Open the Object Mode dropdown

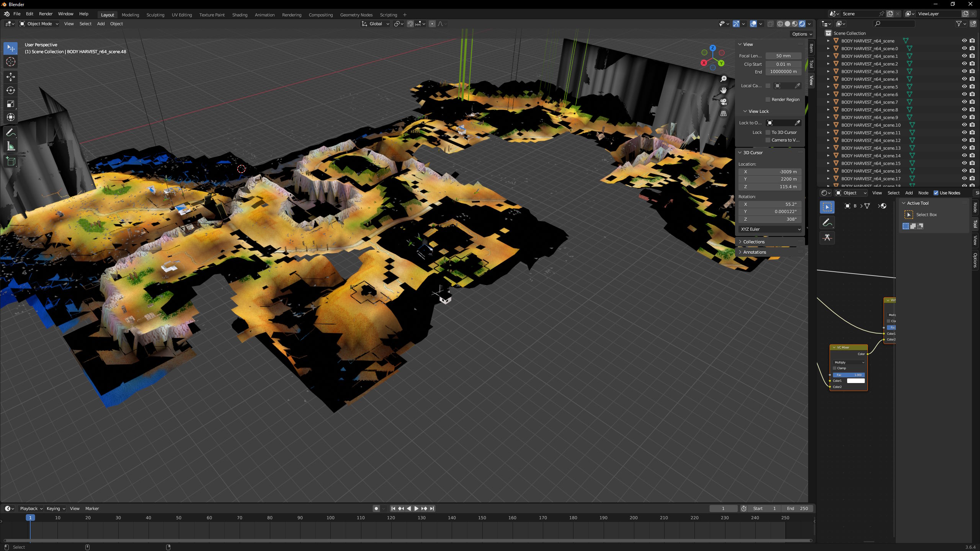39,24
